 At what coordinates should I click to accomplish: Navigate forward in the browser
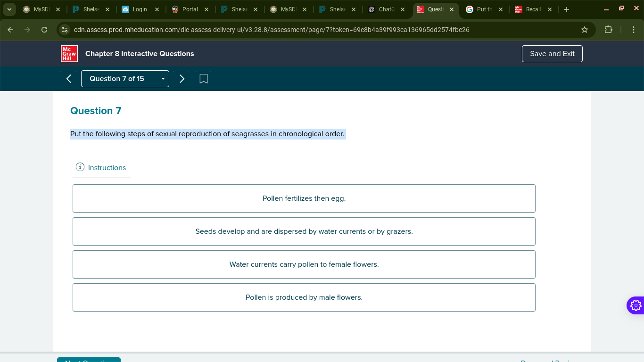pyautogui.click(x=27, y=30)
